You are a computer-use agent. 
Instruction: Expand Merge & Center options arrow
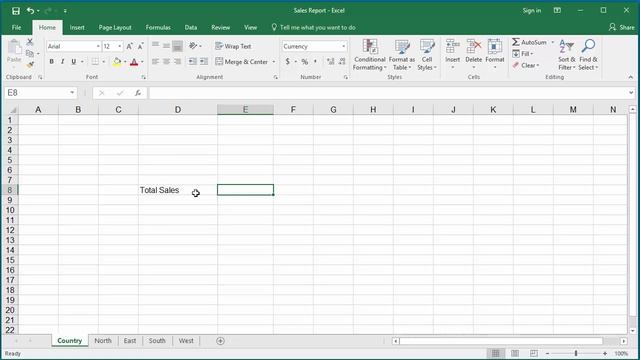pyautogui.click(x=273, y=62)
